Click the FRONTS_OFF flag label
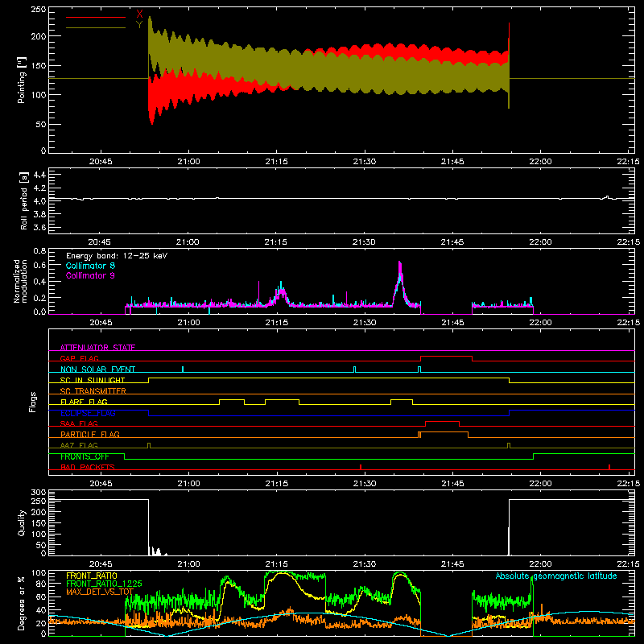Viewport: 644px width, 644px height. tap(85, 456)
